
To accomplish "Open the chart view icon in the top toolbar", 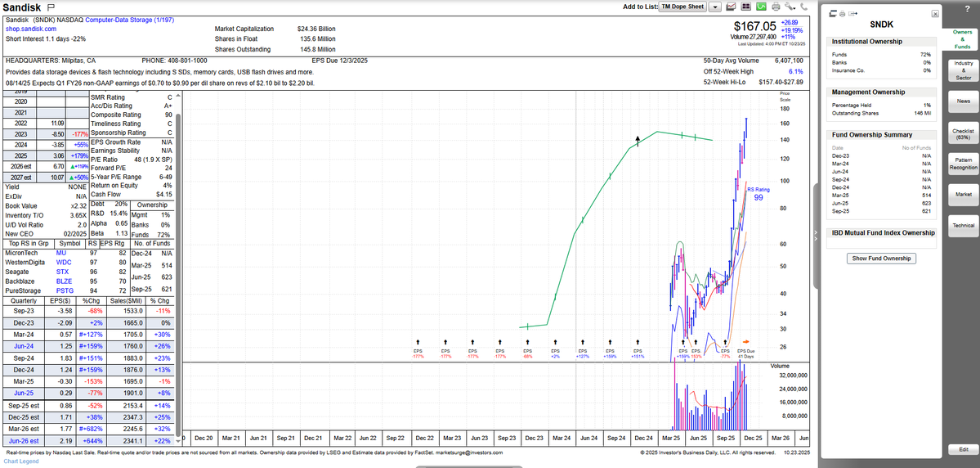I will [x=731, y=7].
